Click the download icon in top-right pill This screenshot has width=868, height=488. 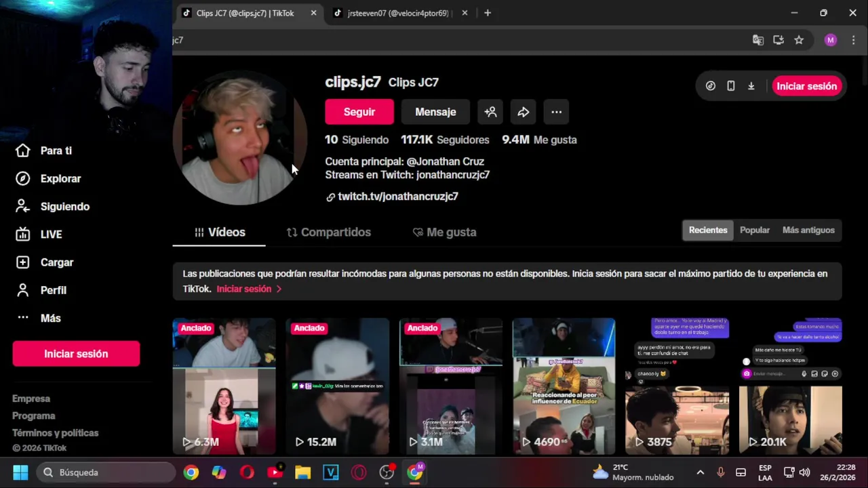[x=751, y=86]
